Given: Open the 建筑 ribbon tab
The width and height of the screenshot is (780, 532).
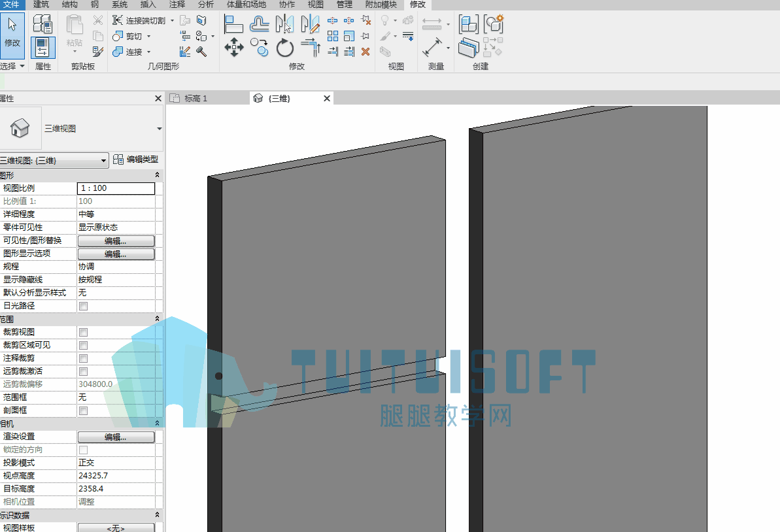Looking at the screenshot, I should [x=41, y=5].
